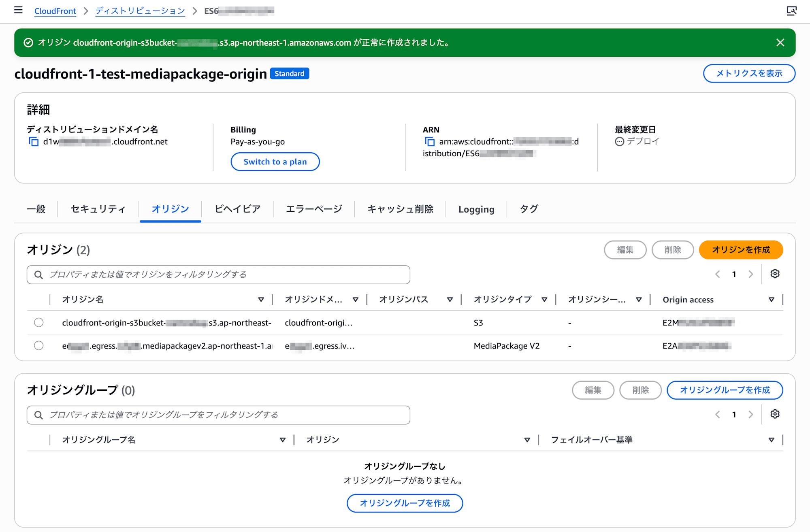The height and width of the screenshot is (532, 810).
Task: Sort by Origin access column arrow
Action: 771,300
